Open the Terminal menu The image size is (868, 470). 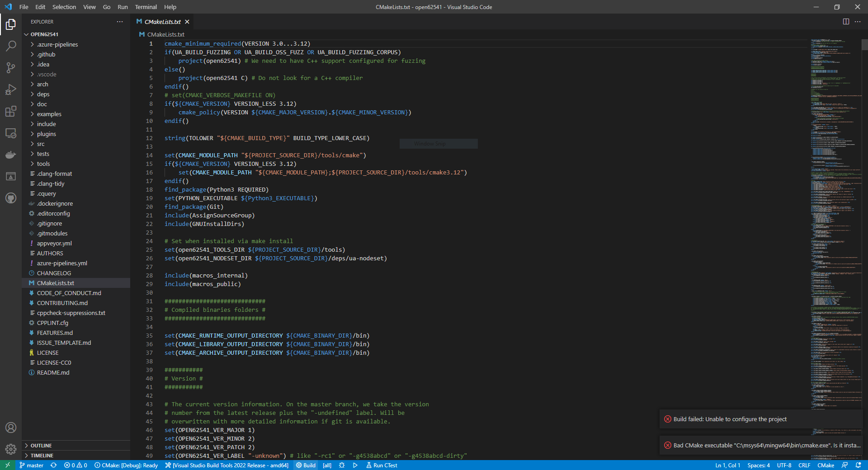point(146,7)
